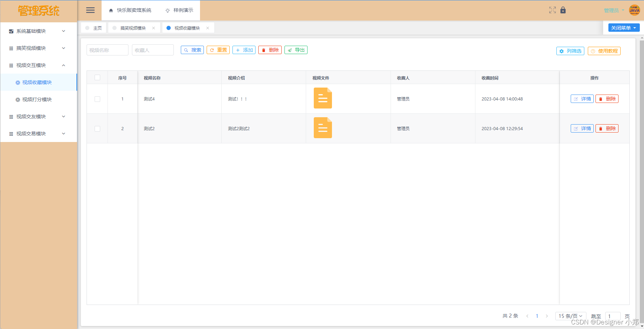Open the orange file icon for 测试4
The width and height of the screenshot is (644, 329).
click(323, 98)
